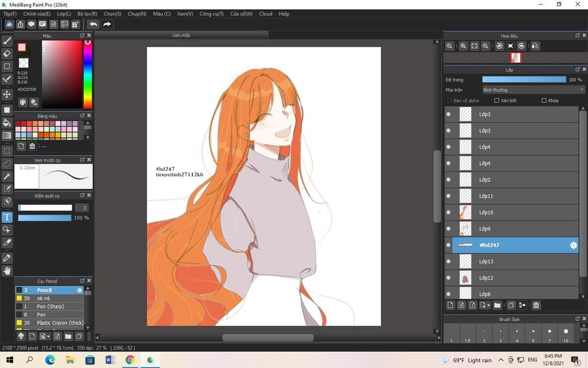This screenshot has height=368, width=588.
Task: Select the Bucket fill tool
Action: pyautogui.click(x=7, y=122)
